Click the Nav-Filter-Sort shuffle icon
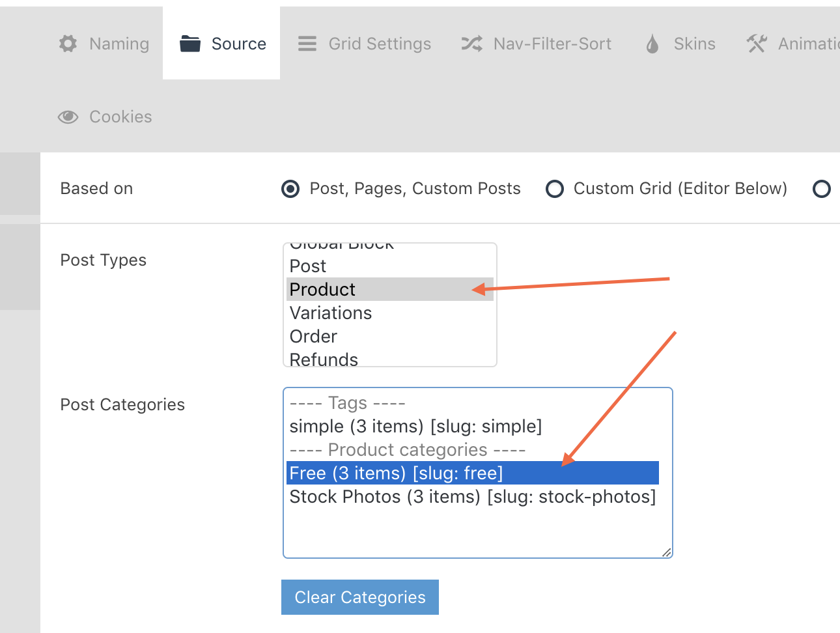This screenshot has width=840, height=633. (x=472, y=44)
